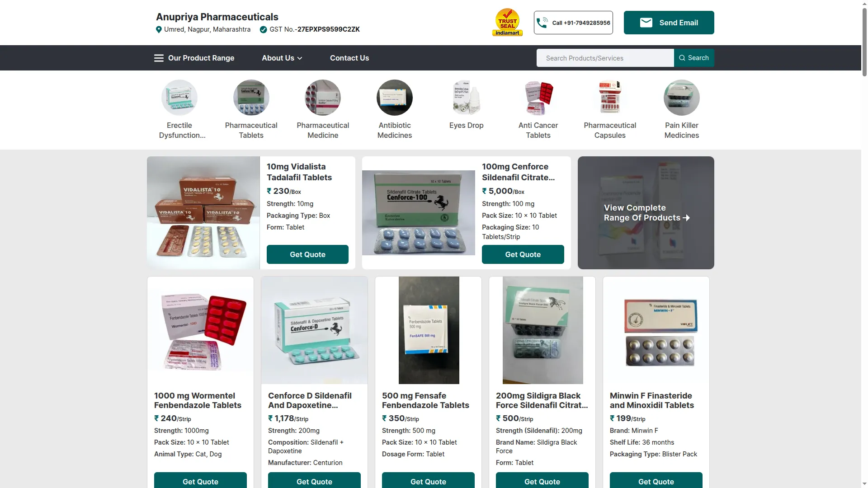Open the 200mg Sildigra Black Force title
This screenshot has height=488, width=868.
(x=542, y=400)
